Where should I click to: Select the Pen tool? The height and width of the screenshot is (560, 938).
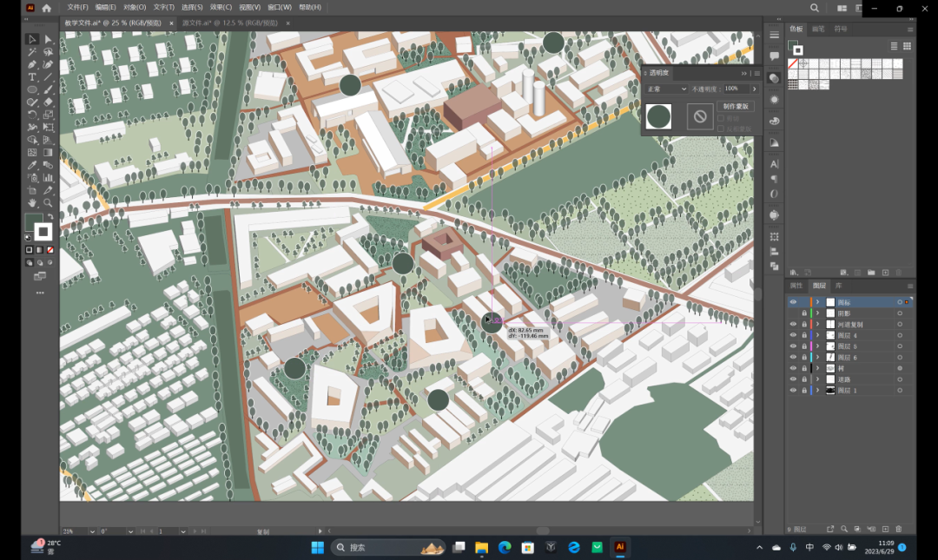coord(32,64)
